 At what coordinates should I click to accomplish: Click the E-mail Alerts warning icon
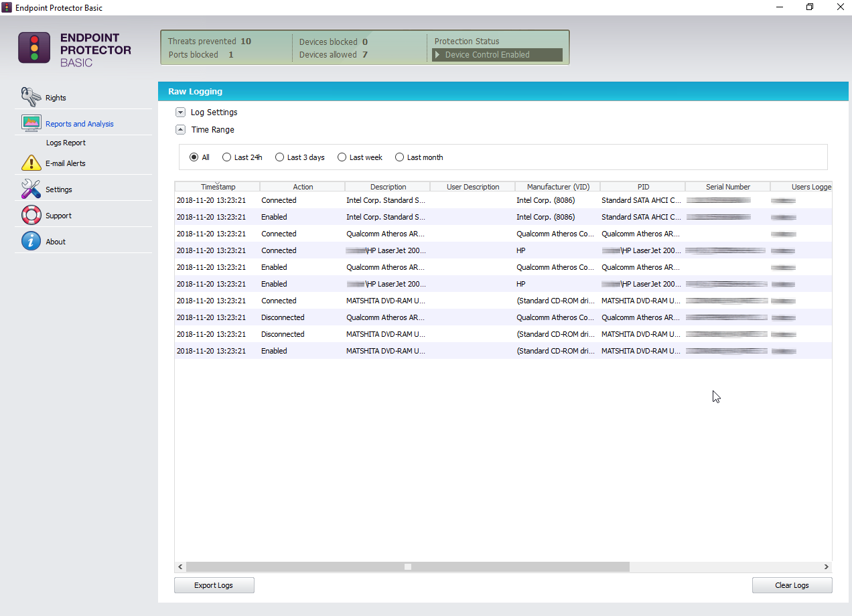[31, 163]
